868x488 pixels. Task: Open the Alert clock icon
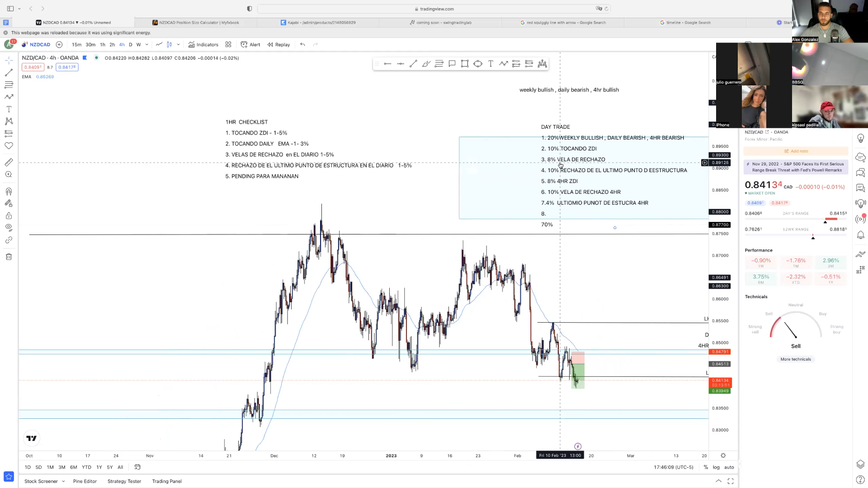pyautogui.click(x=250, y=44)
